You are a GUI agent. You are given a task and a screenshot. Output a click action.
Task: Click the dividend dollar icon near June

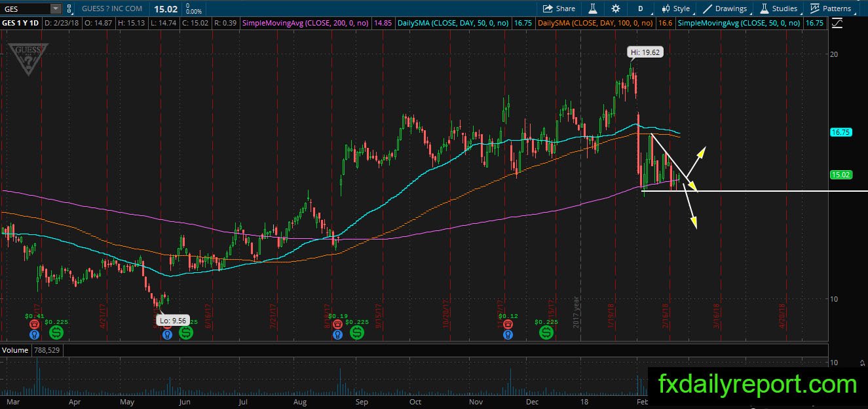coord(186,332)
